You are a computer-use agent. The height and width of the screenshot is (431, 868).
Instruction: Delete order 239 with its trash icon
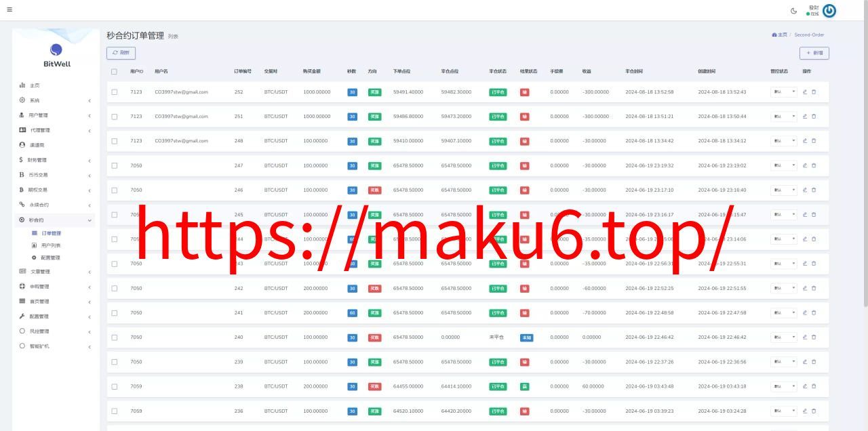pyautogui.click(x=814, y=362)
